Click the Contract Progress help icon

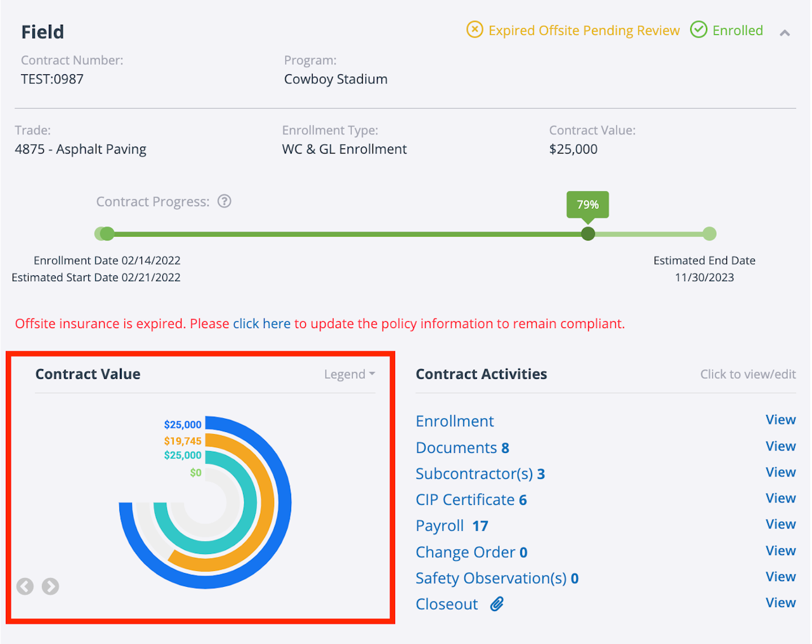[225, 201]
